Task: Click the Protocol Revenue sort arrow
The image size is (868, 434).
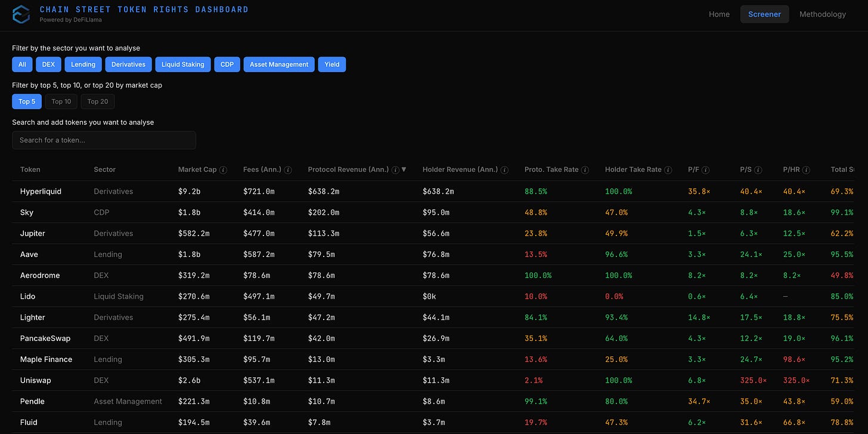Action: point(404,169)
